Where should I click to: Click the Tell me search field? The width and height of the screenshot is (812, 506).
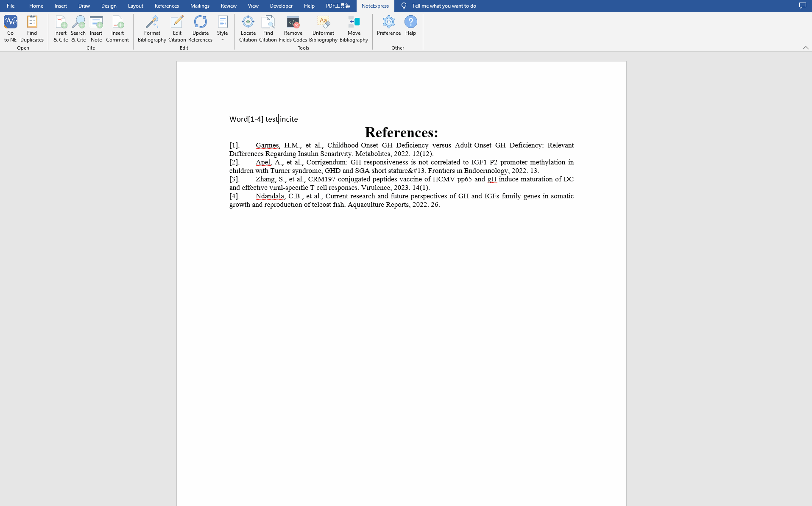click(444, 6)
